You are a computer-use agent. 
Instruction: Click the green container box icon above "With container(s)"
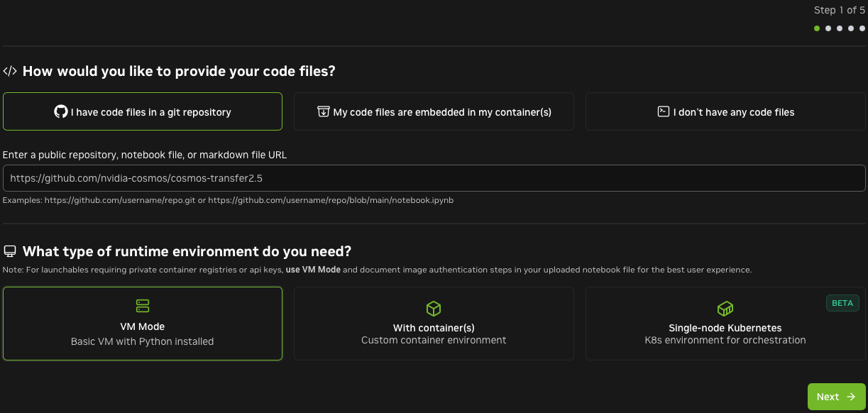(434, 309)
